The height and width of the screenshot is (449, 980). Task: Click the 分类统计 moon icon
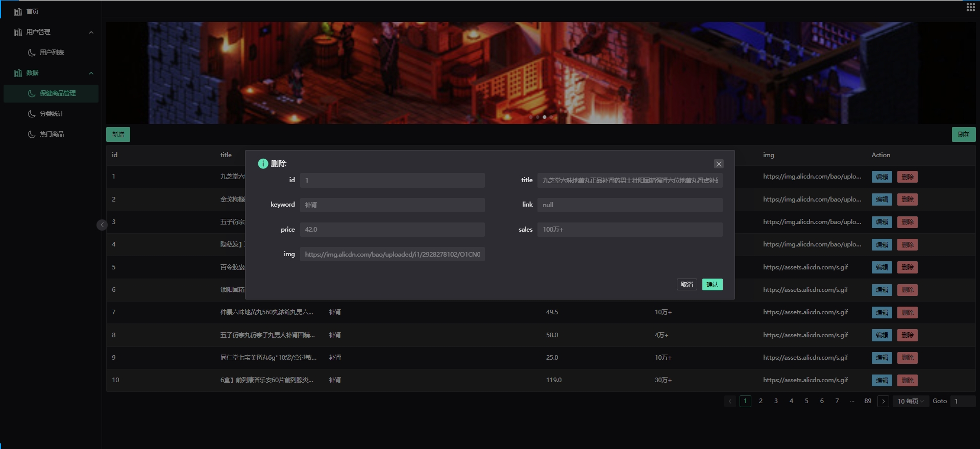32,114
